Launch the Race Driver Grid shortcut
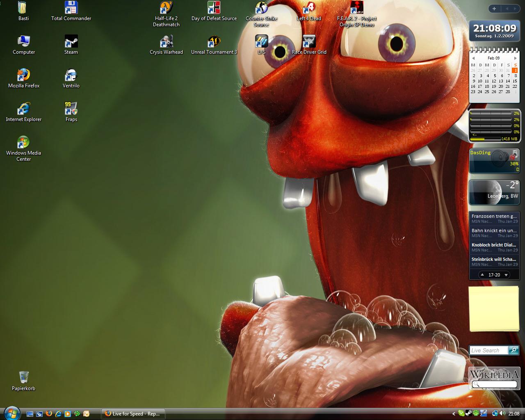Viewport: 525px width, 420px height. (x=309, y=45)
